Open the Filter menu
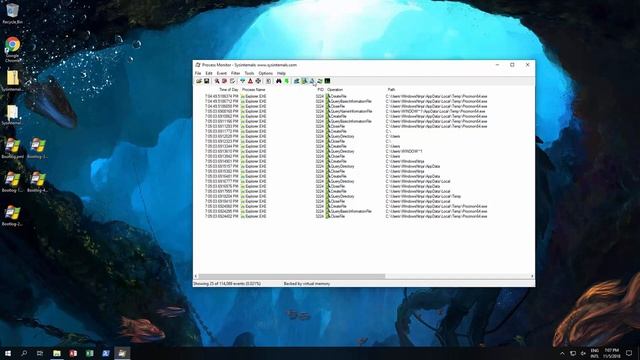The height and width of the screenshot is (360, 640). [x=236, y=73]
